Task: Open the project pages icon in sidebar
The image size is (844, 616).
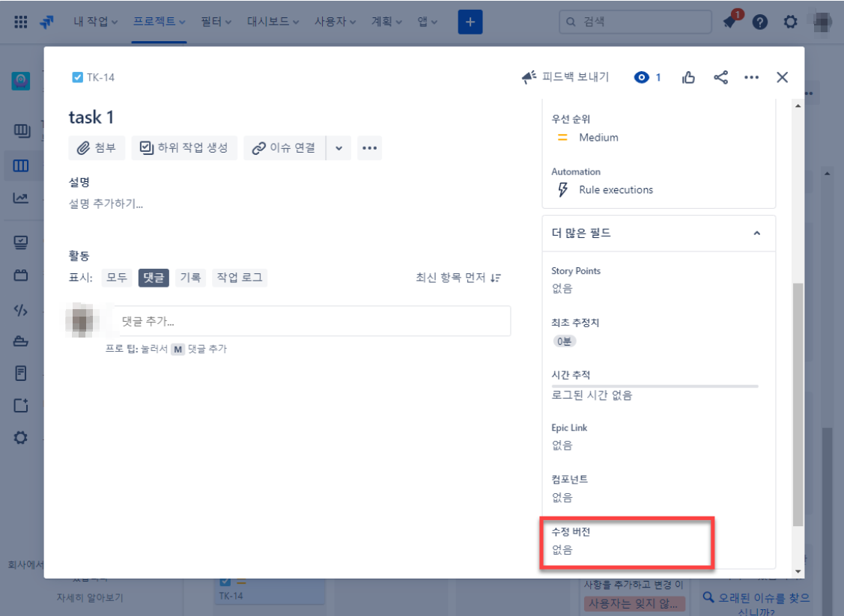Action: click(20, 373)
